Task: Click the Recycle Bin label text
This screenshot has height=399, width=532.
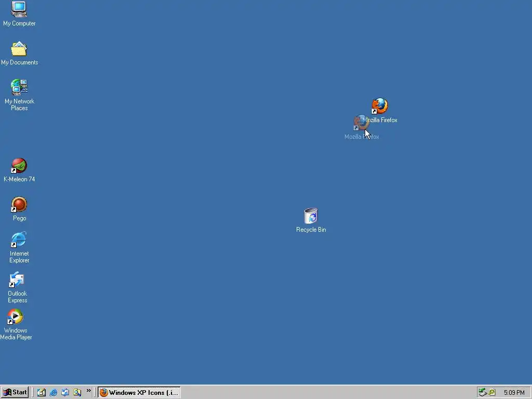Action: (x=311, y=230)
